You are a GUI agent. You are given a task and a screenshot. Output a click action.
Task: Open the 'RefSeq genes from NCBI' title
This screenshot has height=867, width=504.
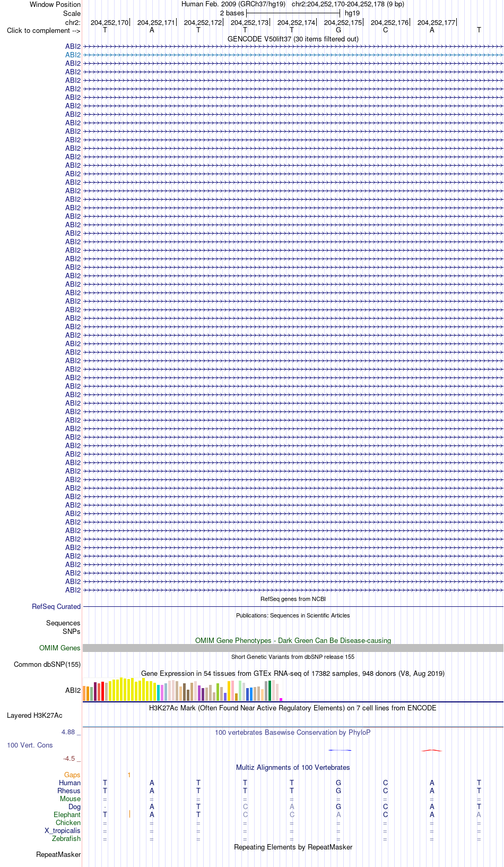point(293,599)
